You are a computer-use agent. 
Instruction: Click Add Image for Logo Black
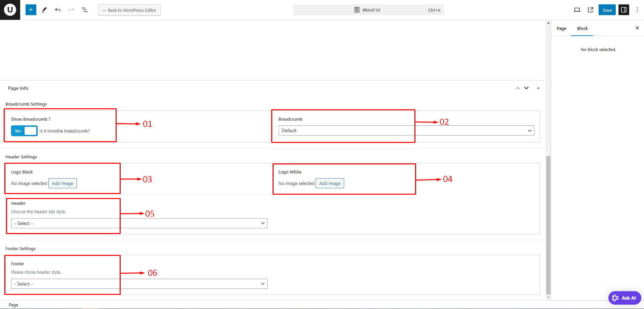point(63,183)
